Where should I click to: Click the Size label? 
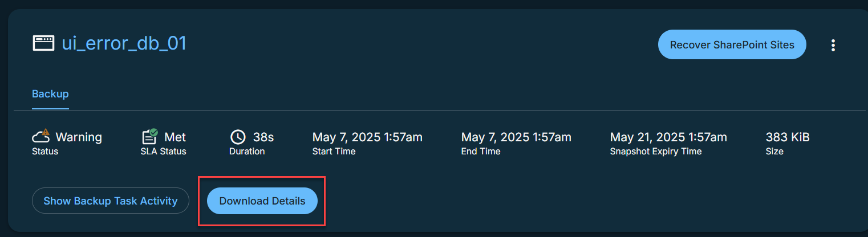coord(774,152)
